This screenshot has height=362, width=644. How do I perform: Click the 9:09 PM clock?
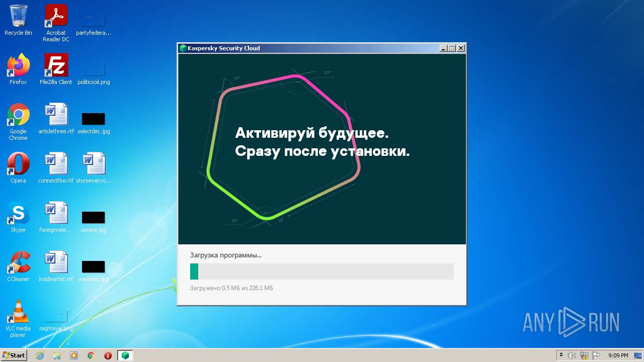pos(618,355)
